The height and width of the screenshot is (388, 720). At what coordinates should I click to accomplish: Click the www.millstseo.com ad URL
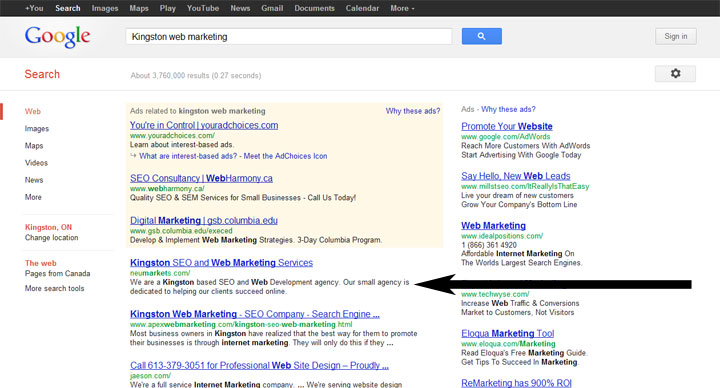click(525, 186)
